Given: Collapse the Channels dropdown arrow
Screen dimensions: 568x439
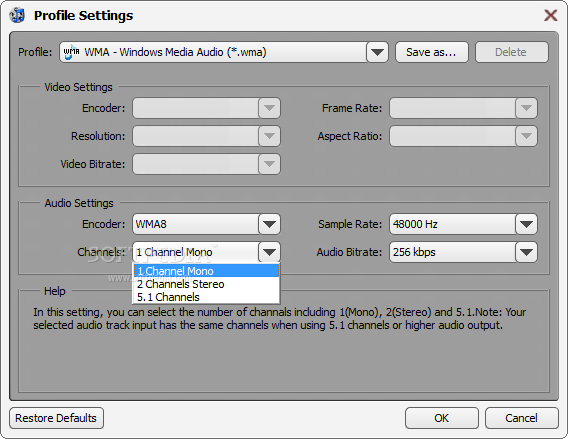Looking at the screenshot, I should point(270,252).
